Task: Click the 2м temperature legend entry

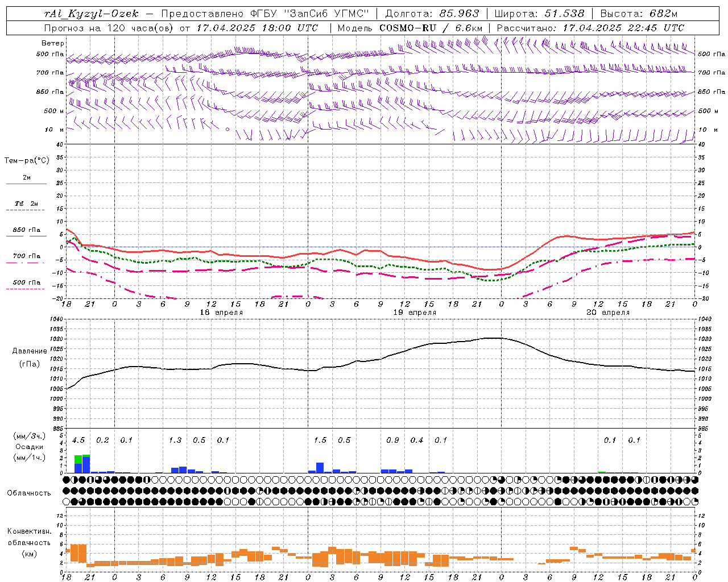Action: (27, 178)
